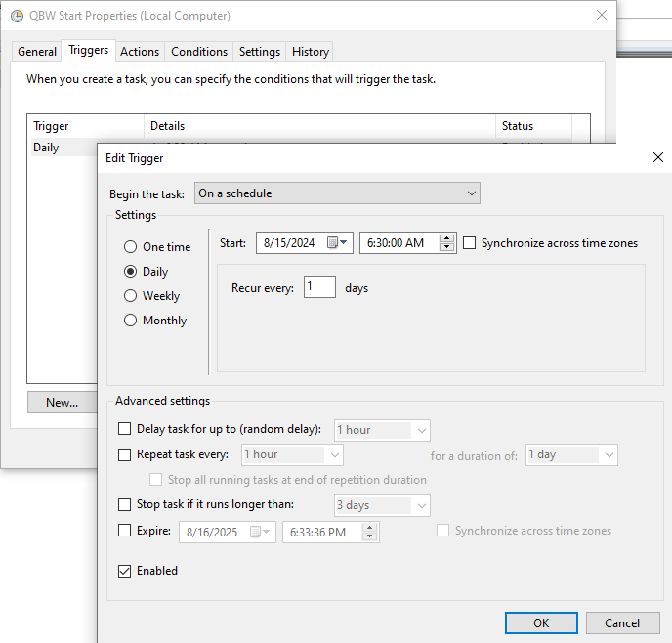Image resolution: width=672 pixels, height=643 pixels.
Task: Choose the Weekly schedule option
Action: tap(131, 296)
